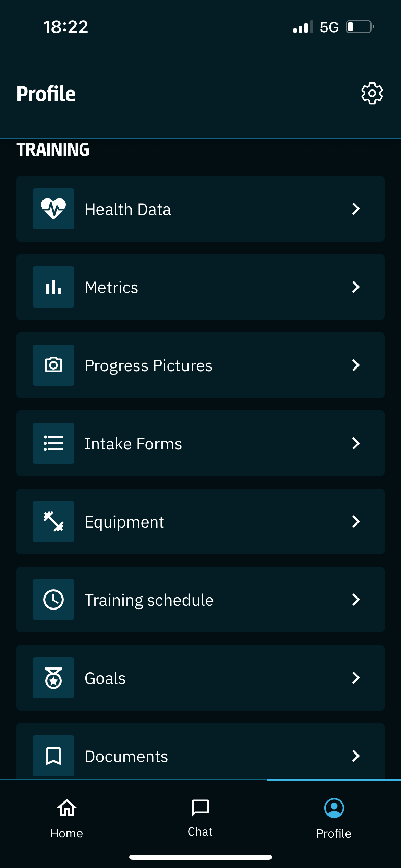Open Progress Pictures via right chevron

coord(356,365)
